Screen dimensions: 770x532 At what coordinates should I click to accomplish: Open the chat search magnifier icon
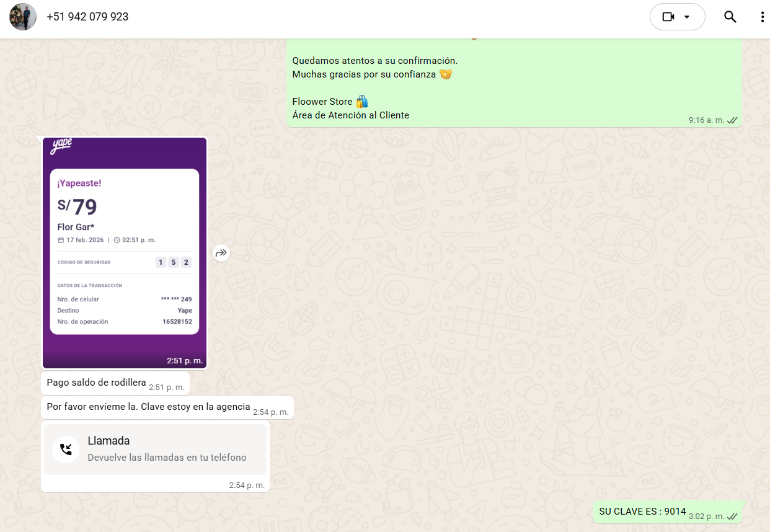coord(730,17)
